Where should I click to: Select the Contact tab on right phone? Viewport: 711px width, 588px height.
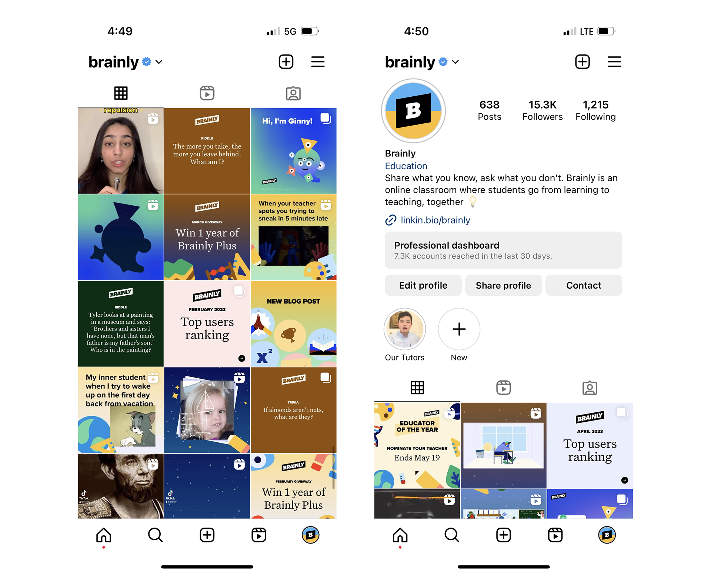click(584, 285)
